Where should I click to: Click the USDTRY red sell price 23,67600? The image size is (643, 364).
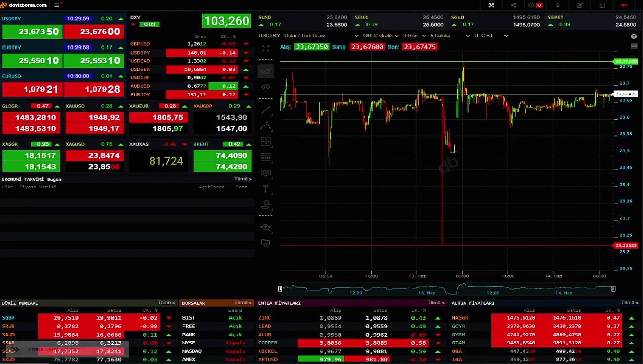coord(94,31)
